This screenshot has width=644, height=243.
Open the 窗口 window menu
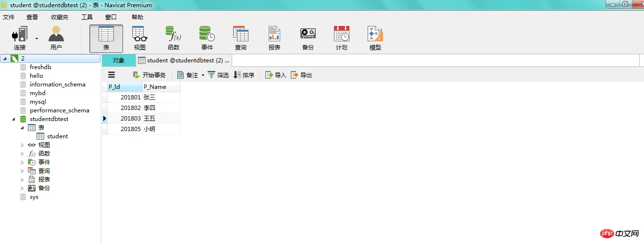[x=111, y=17]
